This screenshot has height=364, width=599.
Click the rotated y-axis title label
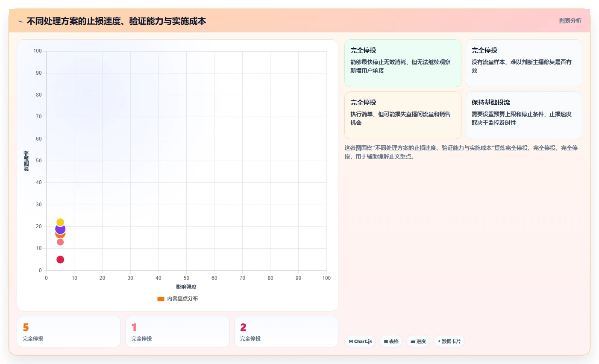click(26, 161)
